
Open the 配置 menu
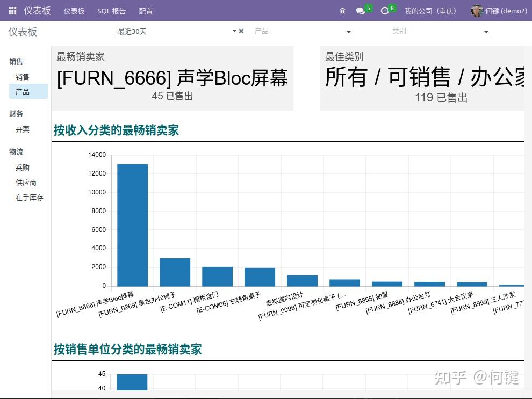[x=146, y=11]
